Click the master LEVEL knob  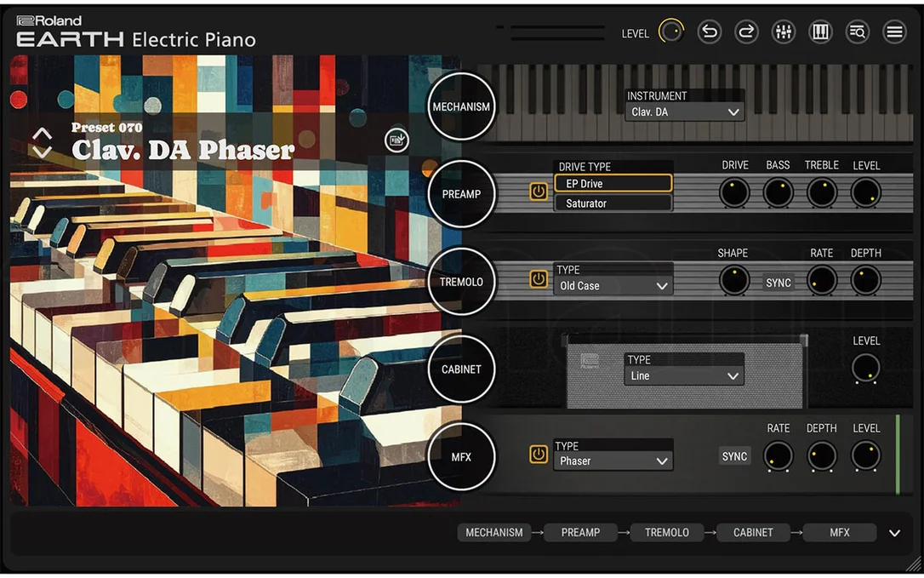[x=671, y=31]
